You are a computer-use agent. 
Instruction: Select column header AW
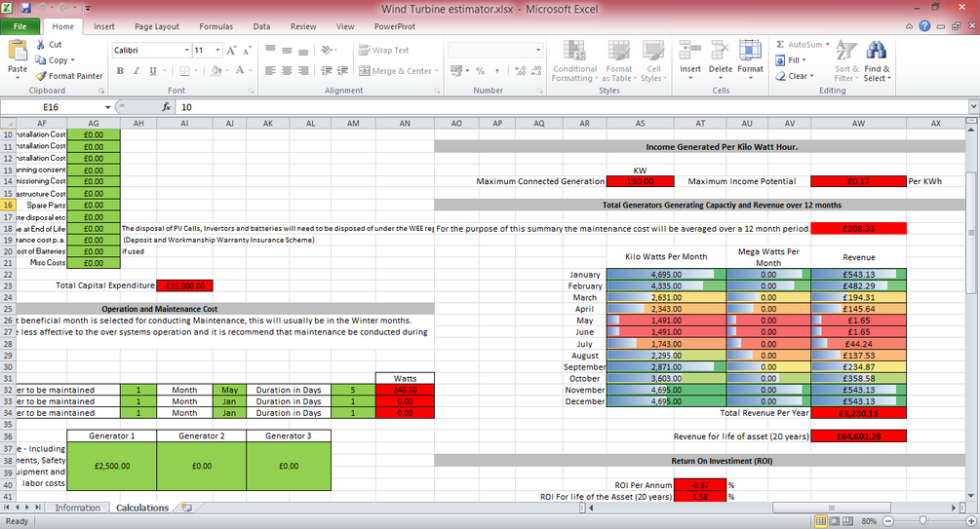858,123
